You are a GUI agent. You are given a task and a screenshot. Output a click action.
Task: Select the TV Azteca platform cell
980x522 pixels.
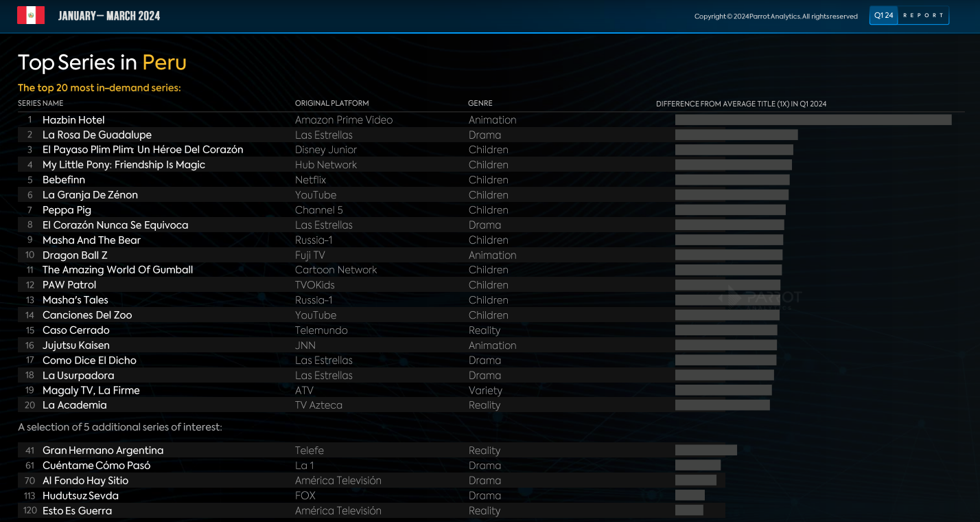[318, 405]
